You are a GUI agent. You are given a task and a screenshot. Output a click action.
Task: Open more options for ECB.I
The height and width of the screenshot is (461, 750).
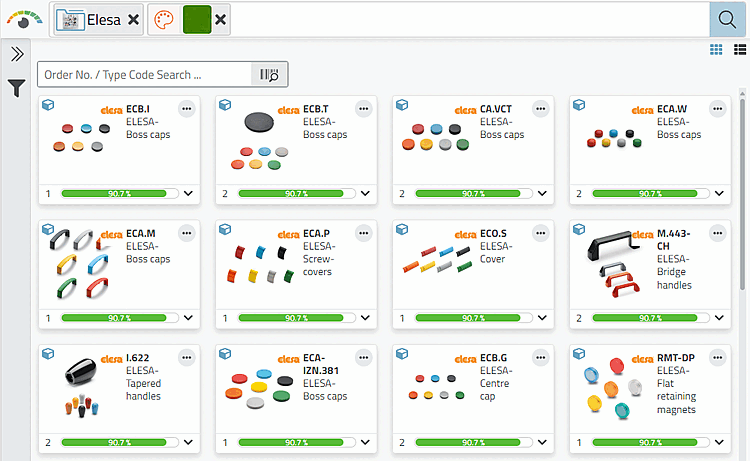click(187, 109)
